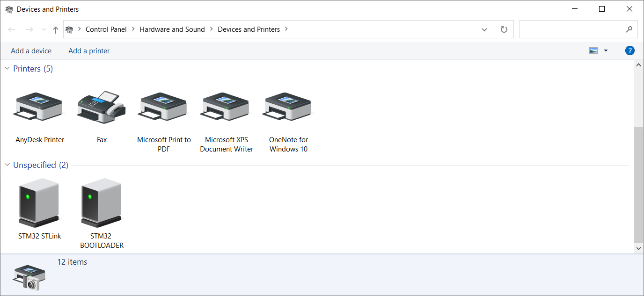Expand chevron before Control Panel breadcrumb
This screenshot has width=644, height=296.
pyautogui.click(x=80, y=29)
